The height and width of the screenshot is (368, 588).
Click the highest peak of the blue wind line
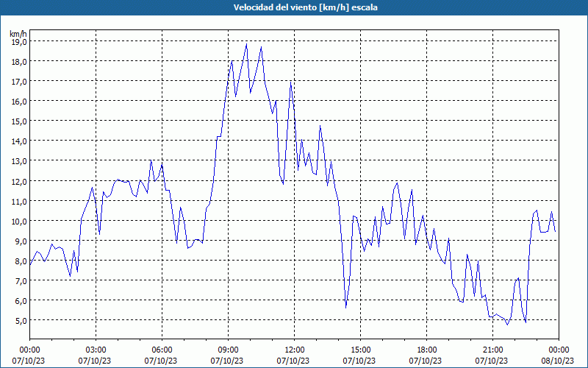pos(246,44)
